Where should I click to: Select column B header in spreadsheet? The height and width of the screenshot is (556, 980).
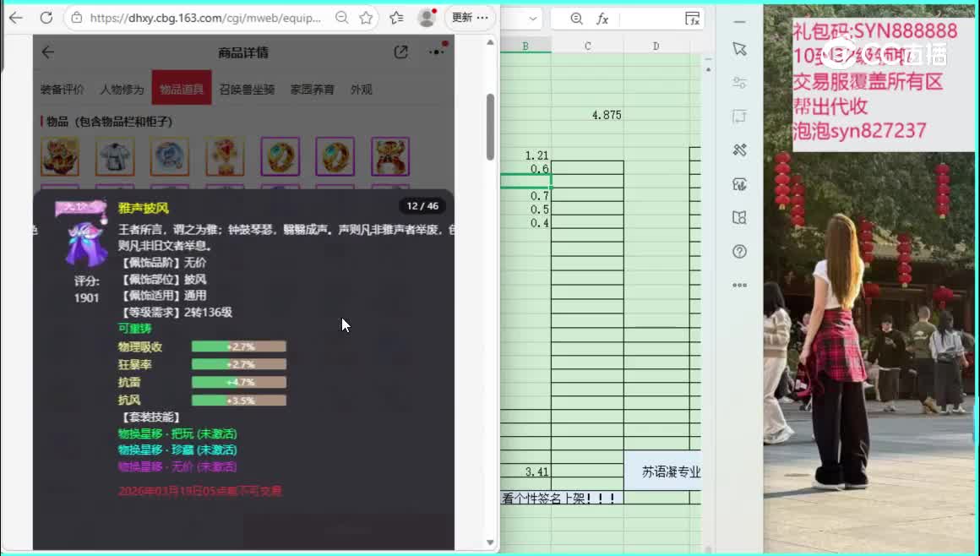525,46
